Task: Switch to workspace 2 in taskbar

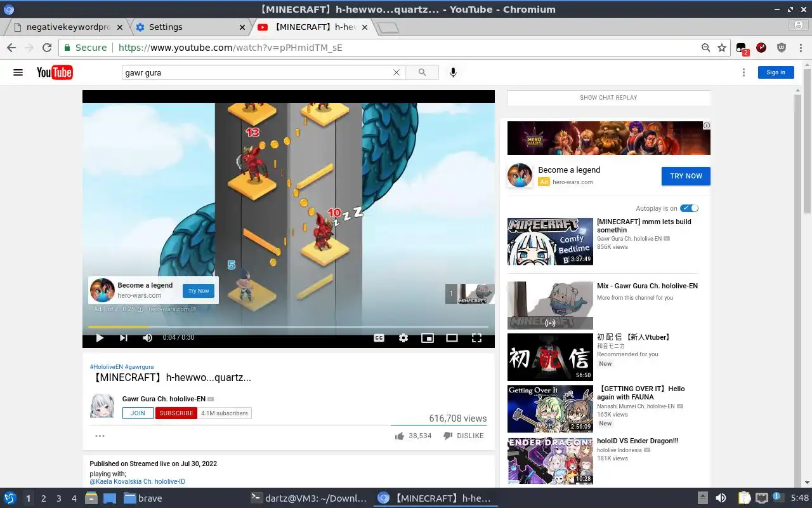Action: [x=43, y=498]
